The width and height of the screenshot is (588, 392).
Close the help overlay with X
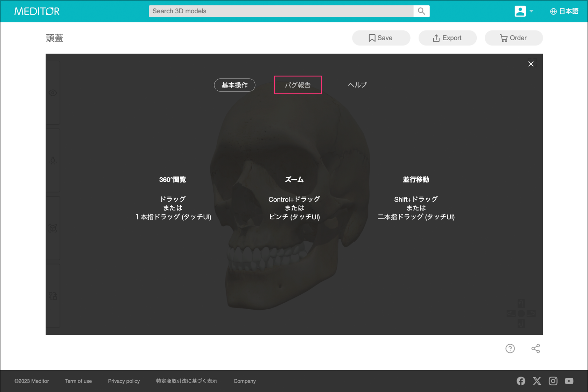point(531,64)
